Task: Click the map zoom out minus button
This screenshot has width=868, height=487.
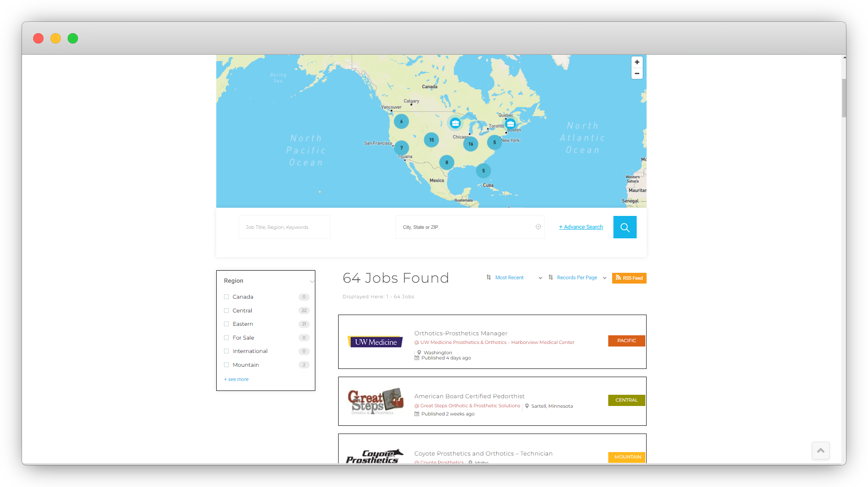Action: click(637, 74)
